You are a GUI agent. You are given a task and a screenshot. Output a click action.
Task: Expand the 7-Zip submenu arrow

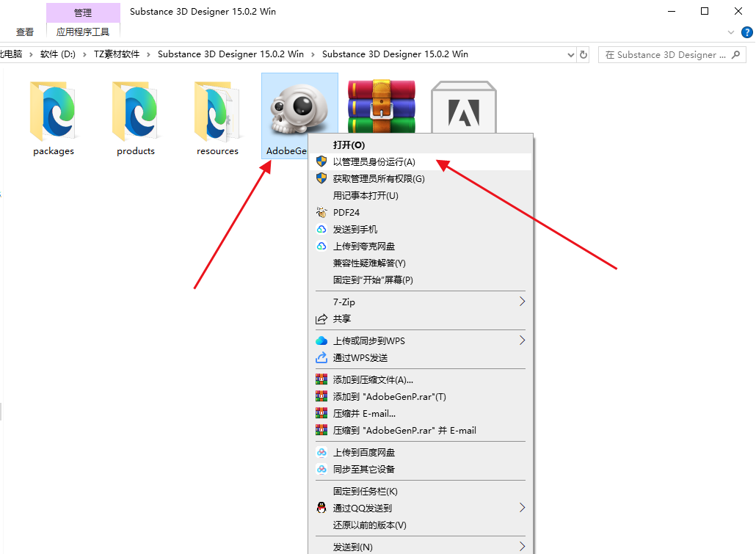tap(522, 302)
